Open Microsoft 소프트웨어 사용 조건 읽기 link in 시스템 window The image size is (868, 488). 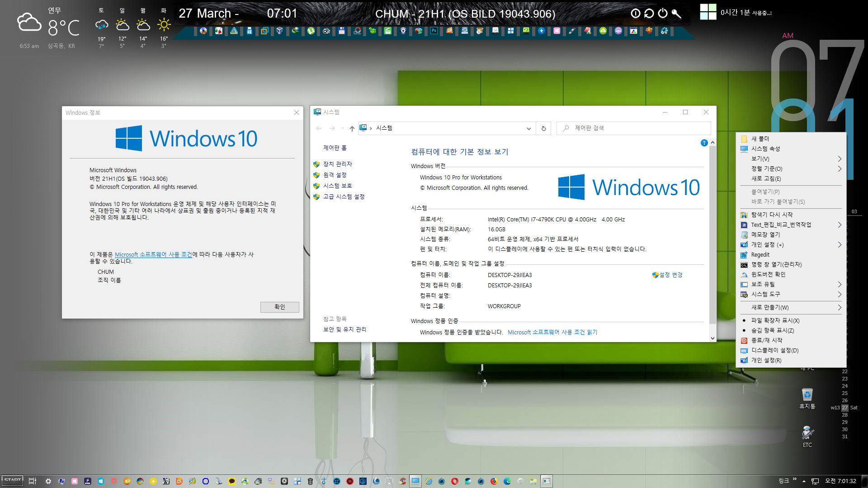click(552, 332)
